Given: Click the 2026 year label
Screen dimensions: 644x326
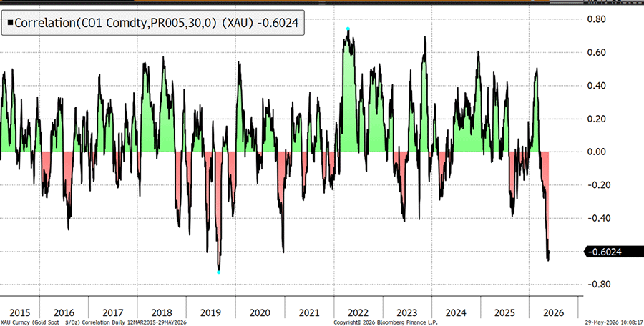Looking at the screenshot, I should (x=553, y=312).
